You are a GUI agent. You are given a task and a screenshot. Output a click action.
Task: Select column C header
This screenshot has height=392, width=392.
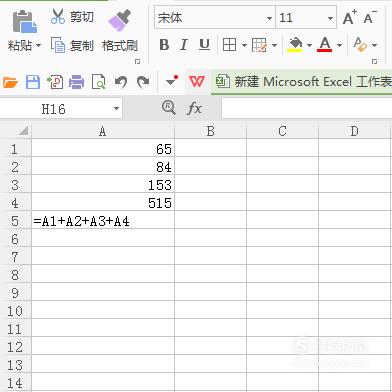[282, 132]
